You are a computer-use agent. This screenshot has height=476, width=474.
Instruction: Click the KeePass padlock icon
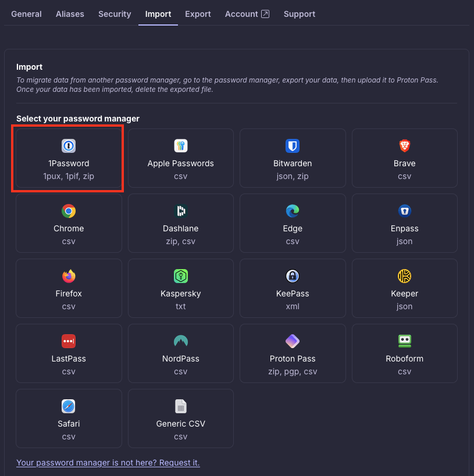pyautogui.click(x=293, y=276)
